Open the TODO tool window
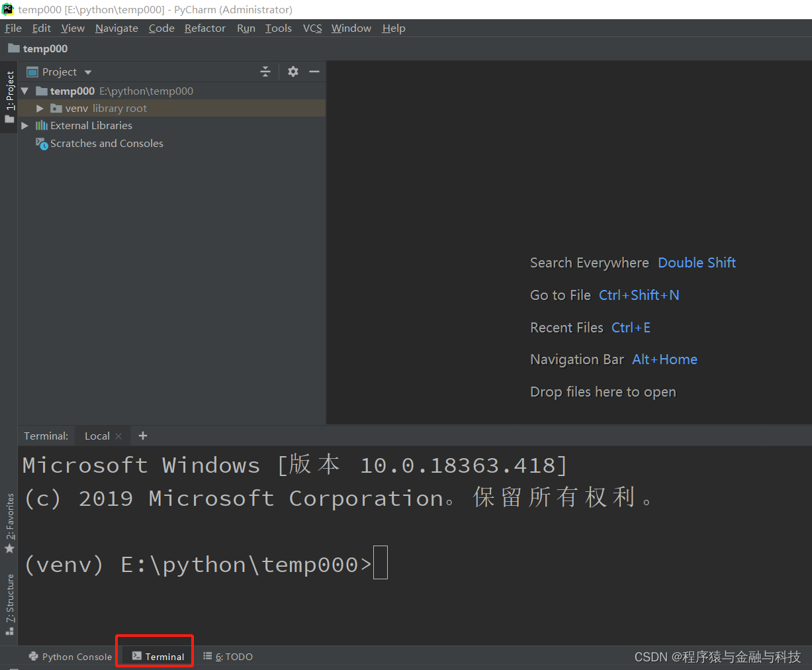The image size is (812, 670). (228, 656)
